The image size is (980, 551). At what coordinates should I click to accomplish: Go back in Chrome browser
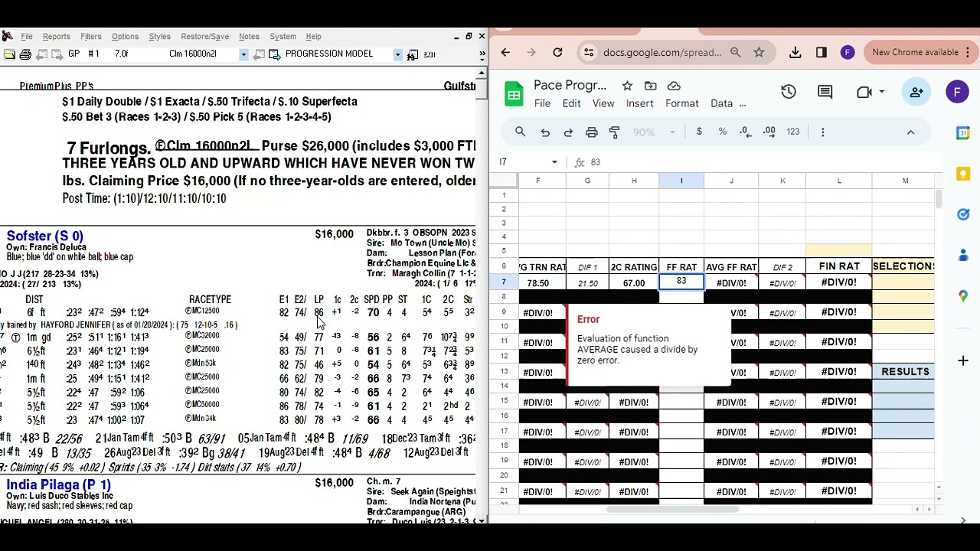[505, 52]
